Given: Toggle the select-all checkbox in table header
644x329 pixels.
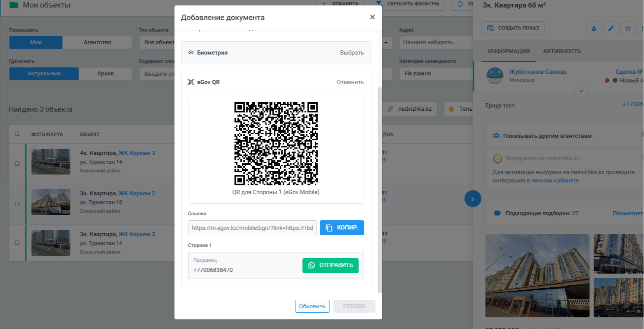Looking at the screenshot, I should (17, 134).
